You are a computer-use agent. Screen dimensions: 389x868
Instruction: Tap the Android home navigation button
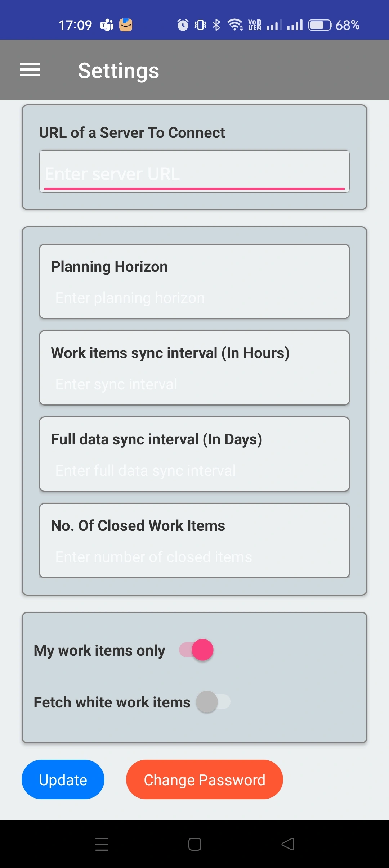point(194,844)
